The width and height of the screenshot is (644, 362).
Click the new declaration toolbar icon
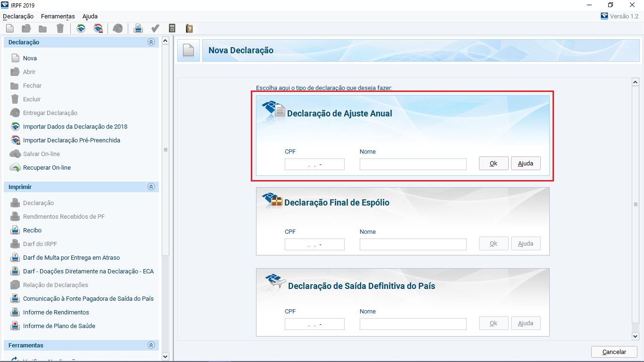pos(10,29)
